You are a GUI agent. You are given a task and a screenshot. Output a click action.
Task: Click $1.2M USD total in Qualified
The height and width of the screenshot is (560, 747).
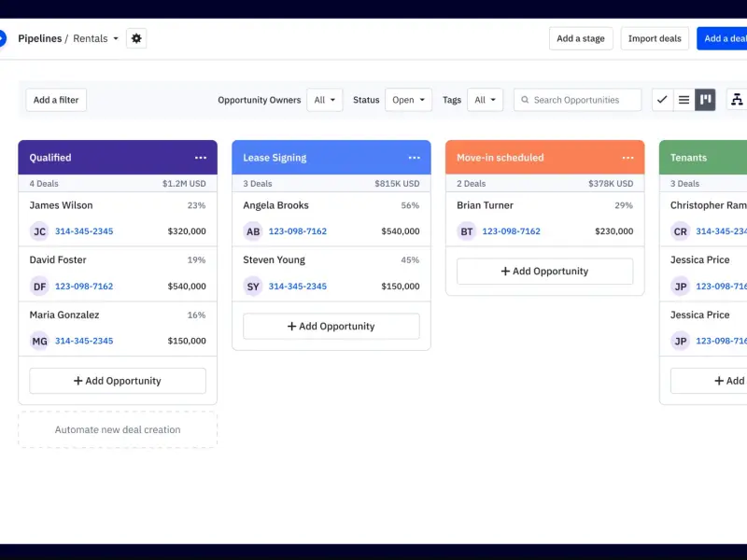(x=184, y=184)
